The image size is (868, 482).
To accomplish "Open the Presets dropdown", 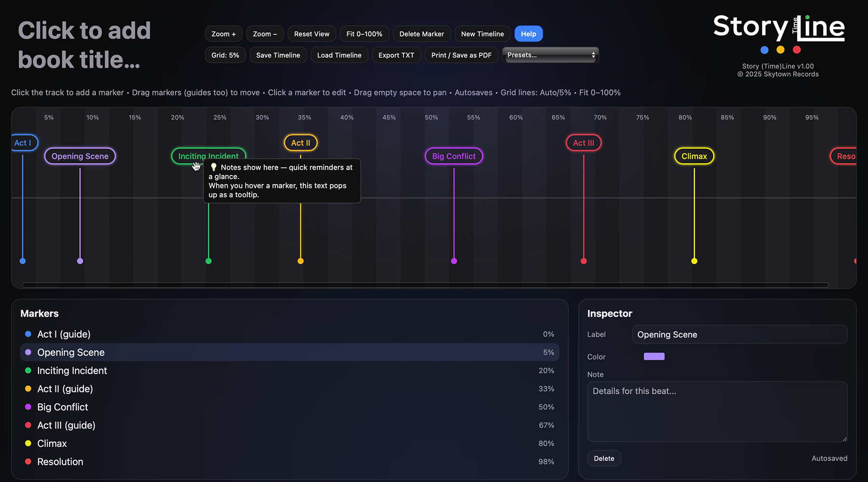I will click(x=550, y=55).
